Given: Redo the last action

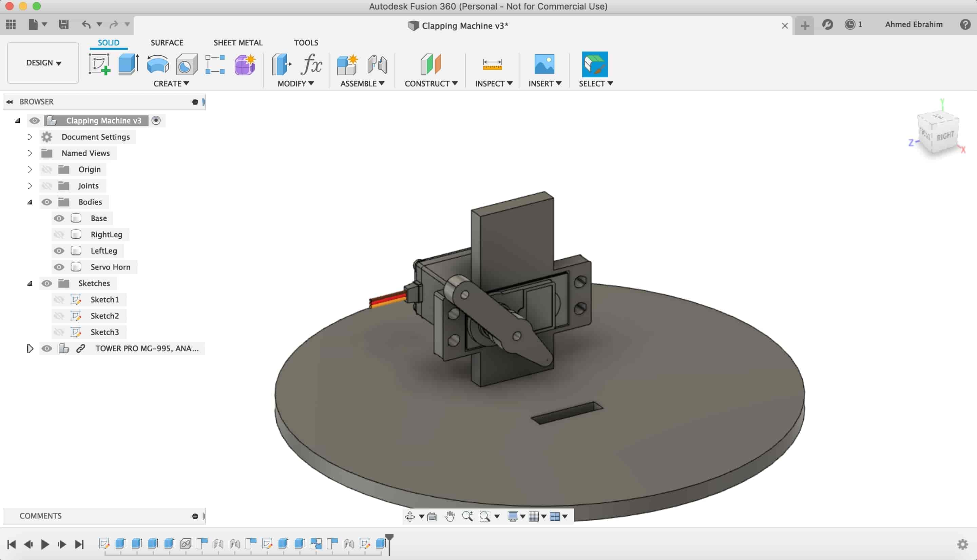Looking at the screenshot, I should tap(114, 25).
